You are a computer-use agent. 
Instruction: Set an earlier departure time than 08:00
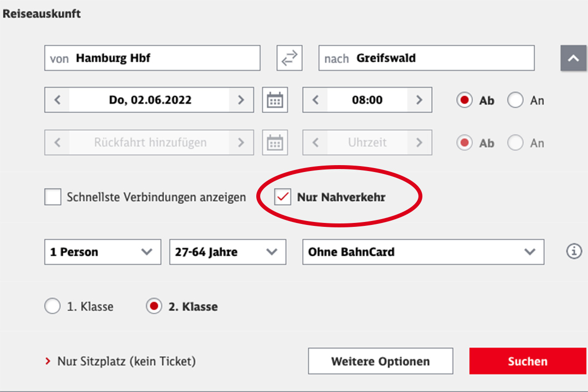[x=316, y=100]
